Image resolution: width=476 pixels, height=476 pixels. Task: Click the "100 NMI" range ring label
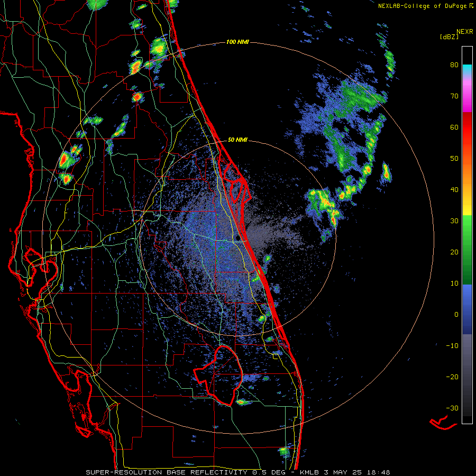[237, 42]
